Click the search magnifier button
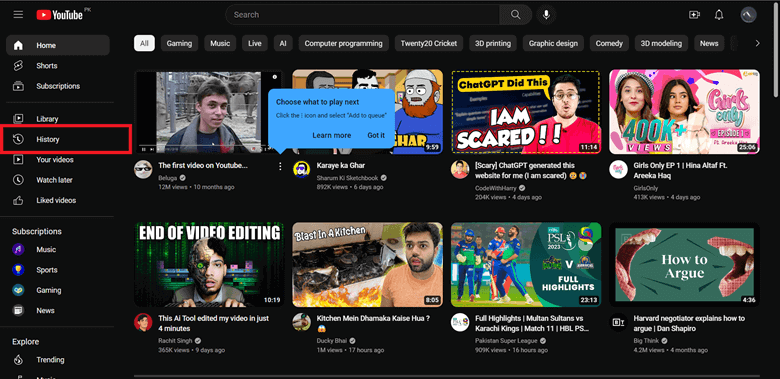The image size is (780, 379). (x=515, y=15)
